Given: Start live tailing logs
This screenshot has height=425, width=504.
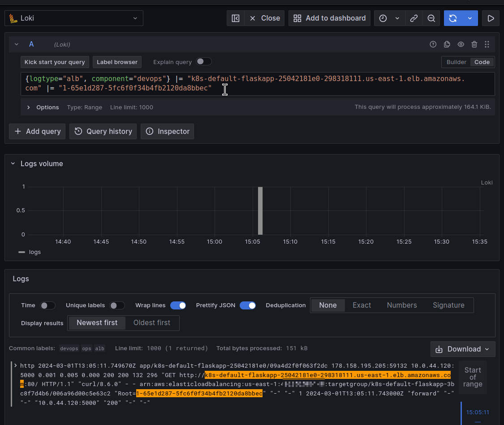Looking at the screenshot, I should pos(491,18).
